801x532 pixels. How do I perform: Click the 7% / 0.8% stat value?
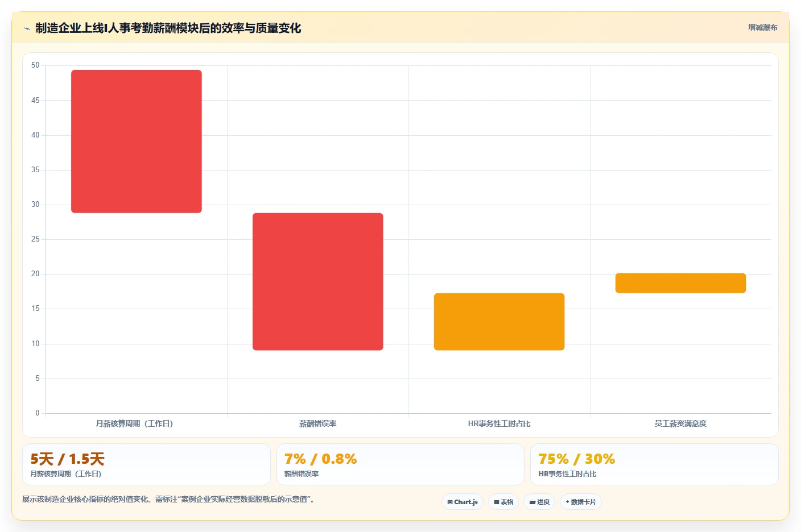[x=320, y=459]
